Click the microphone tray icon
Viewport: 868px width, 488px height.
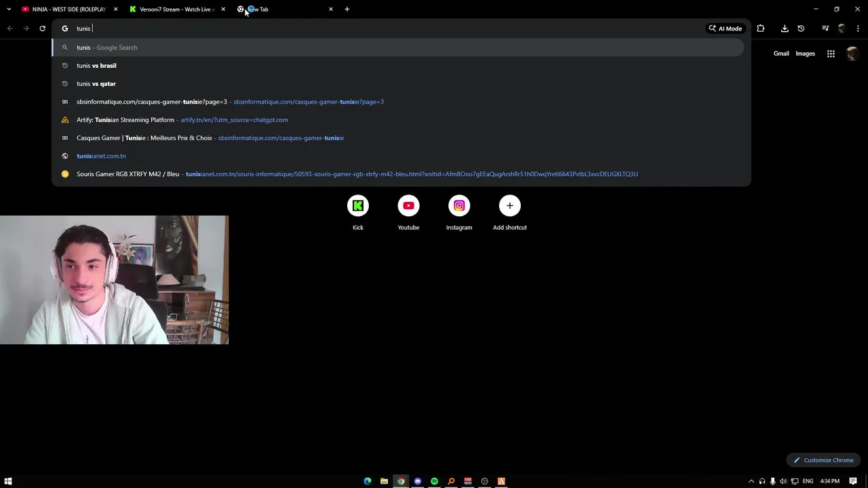click(x=772, y=481)
